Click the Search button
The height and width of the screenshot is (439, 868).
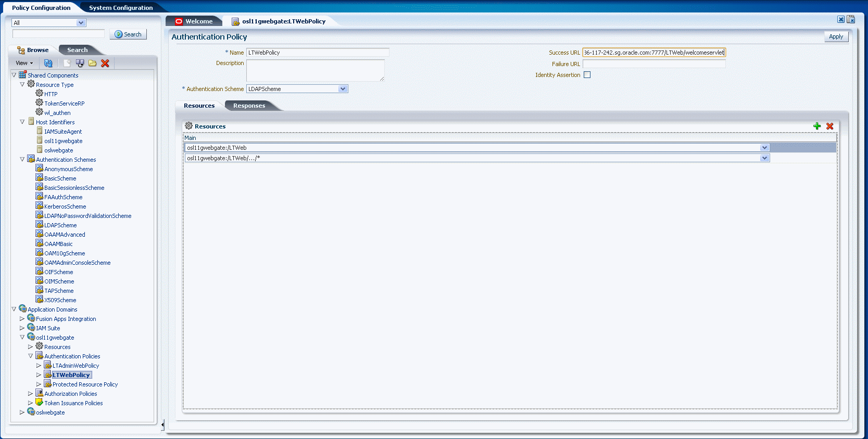click(128, 34)
